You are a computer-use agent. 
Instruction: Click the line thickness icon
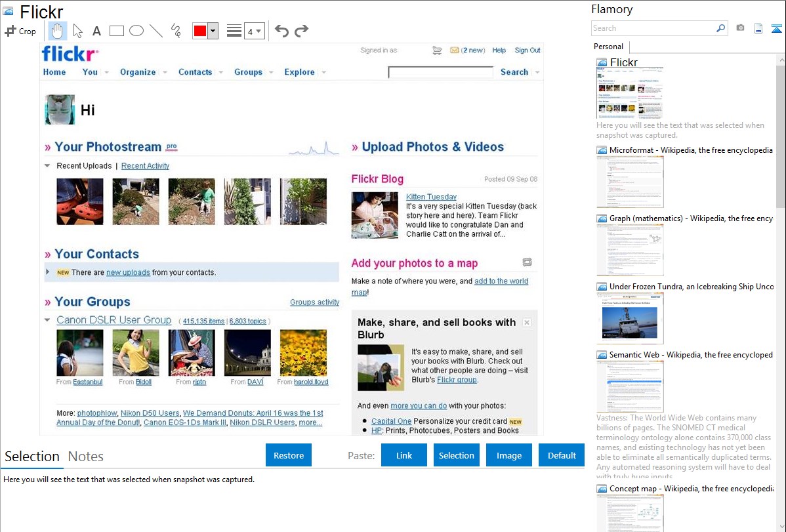click(x=234, y=31)
